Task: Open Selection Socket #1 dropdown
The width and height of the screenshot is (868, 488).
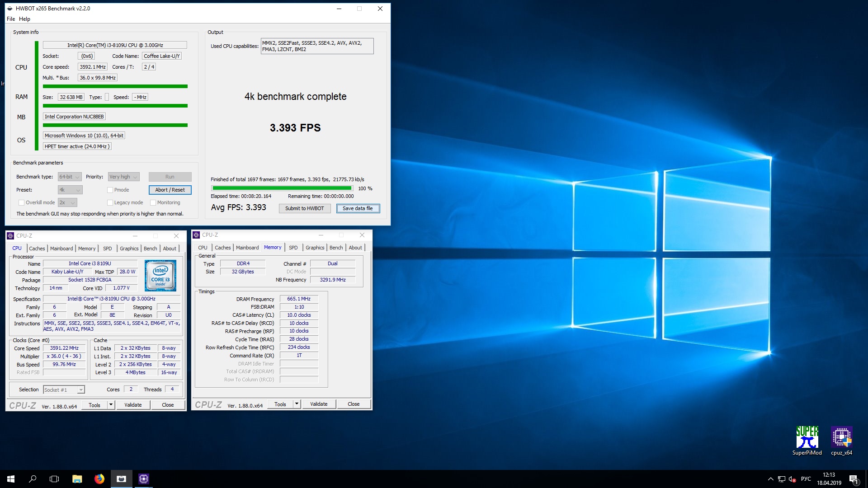Action: (64, 390)
